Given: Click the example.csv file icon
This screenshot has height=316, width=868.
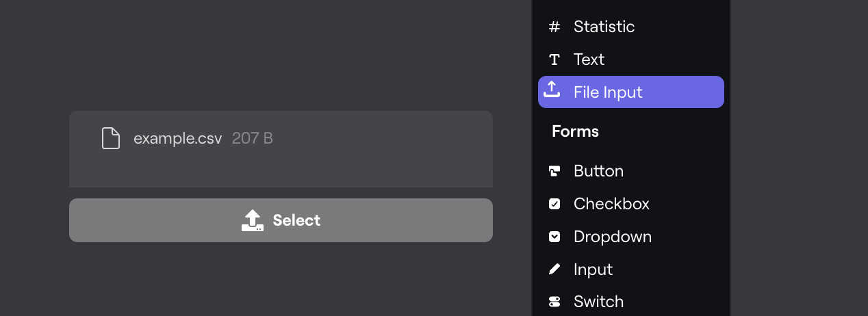Looking at the screenshot, I should [x=111, y=138].
